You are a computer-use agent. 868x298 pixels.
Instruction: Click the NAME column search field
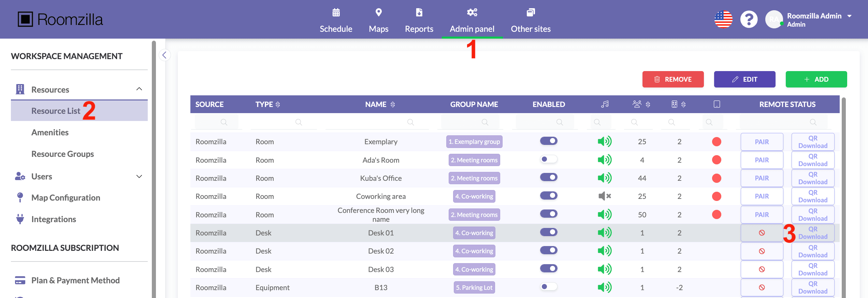coord(377,122)
